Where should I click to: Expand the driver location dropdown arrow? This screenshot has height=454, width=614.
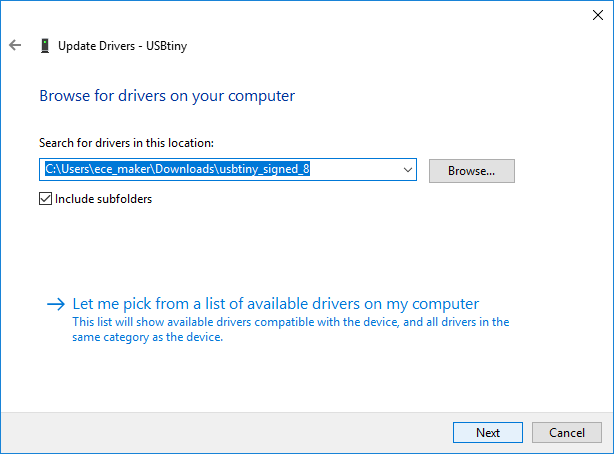point(407,171)
